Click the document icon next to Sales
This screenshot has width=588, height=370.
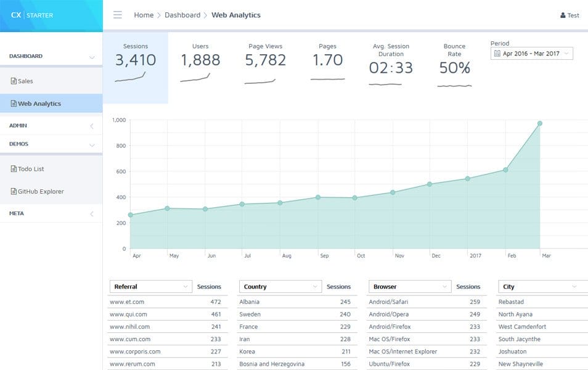[x=14, y=81]
